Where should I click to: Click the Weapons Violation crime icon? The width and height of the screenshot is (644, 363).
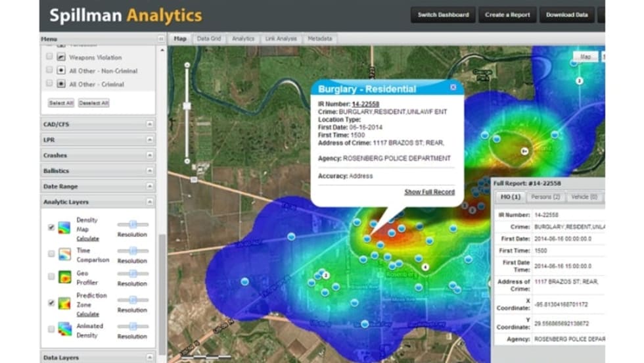click(61, 57)
